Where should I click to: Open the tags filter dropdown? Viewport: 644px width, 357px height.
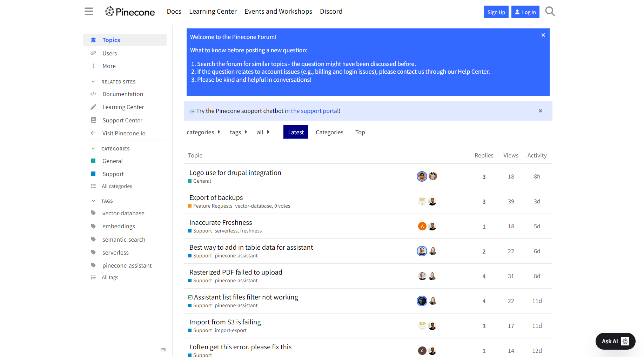coord(238,132)
